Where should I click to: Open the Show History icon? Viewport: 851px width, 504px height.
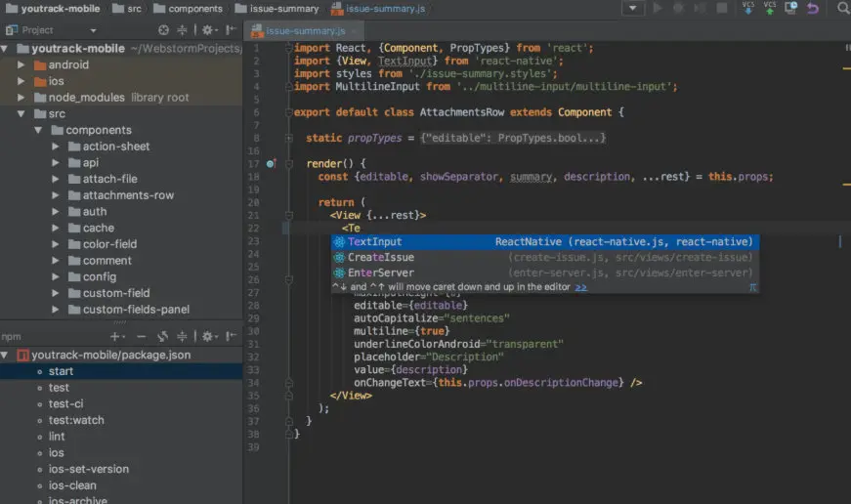(x=791, y=8)
